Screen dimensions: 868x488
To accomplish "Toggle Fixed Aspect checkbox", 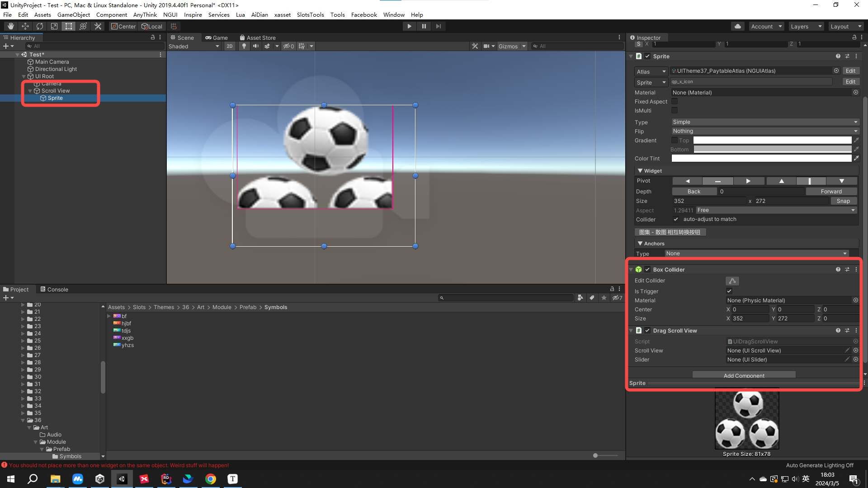I will pos(675,101).
